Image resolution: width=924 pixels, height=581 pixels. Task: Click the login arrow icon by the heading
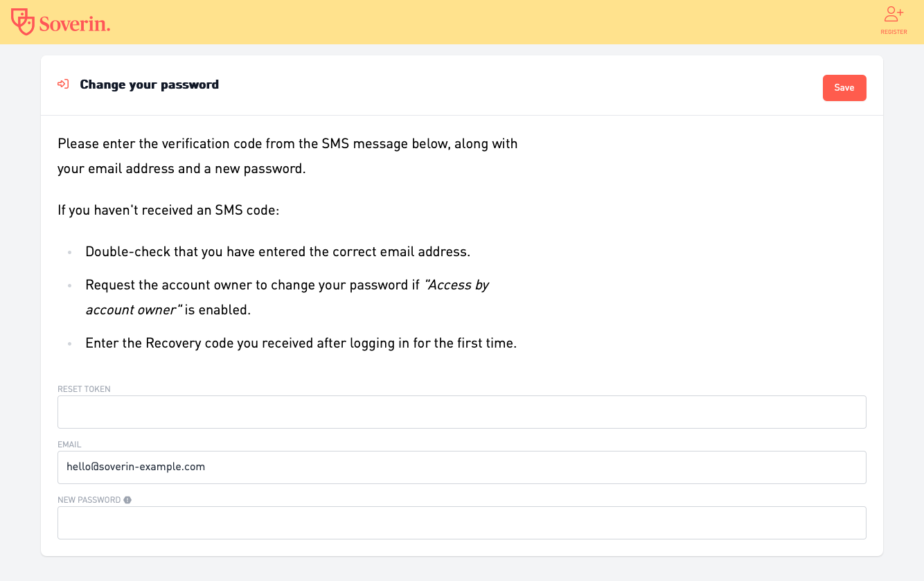[x=63, y=84]
